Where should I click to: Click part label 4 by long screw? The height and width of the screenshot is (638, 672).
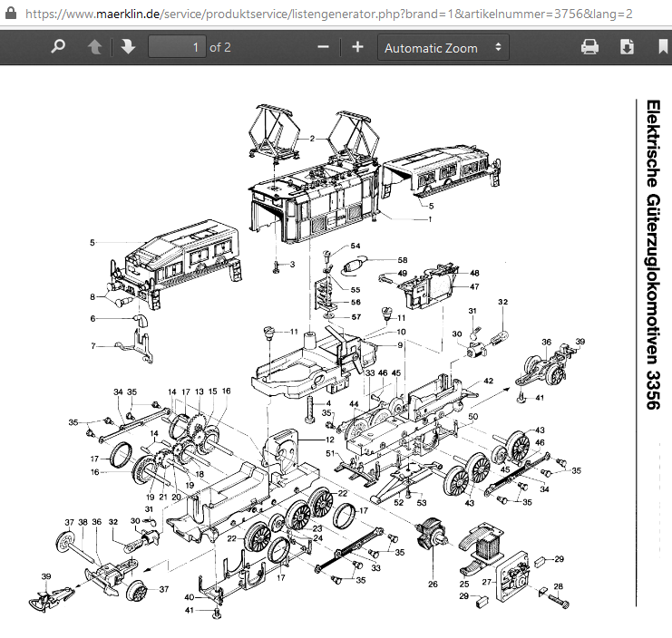pyautogui.click(x=328, y=403)
